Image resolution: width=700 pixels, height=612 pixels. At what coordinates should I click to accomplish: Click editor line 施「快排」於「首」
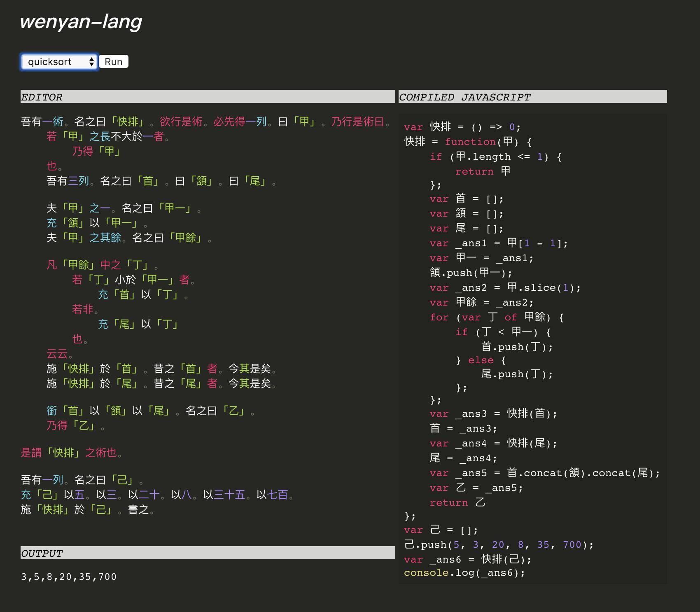[161, 369]
